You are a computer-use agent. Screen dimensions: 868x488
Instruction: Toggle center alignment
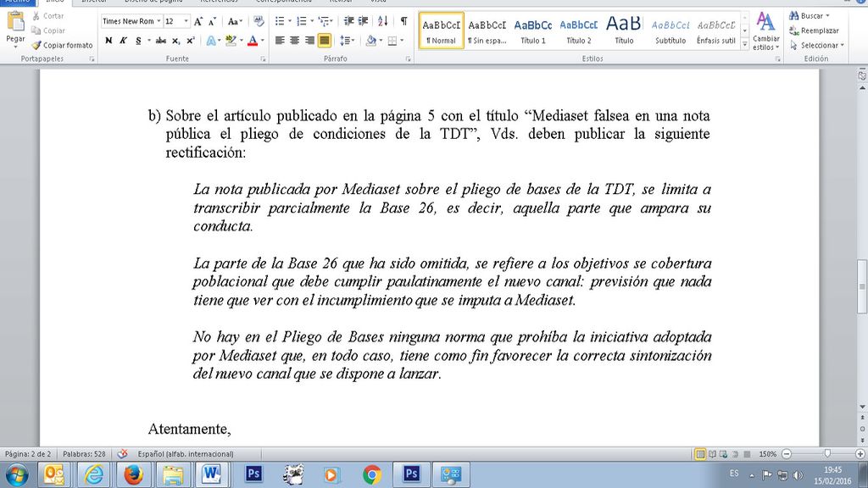tap(294, 41)
